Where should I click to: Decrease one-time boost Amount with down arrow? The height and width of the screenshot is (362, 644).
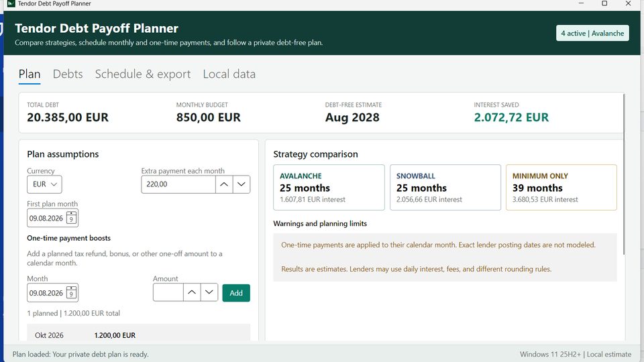209,292
